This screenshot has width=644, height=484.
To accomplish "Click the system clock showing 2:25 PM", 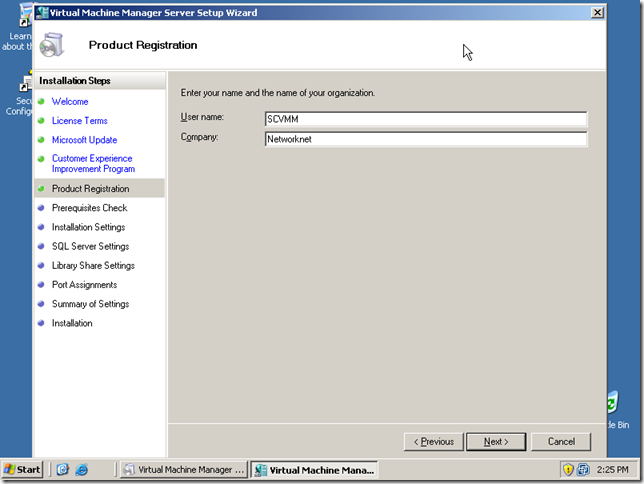I will click(x=612, y=470).
